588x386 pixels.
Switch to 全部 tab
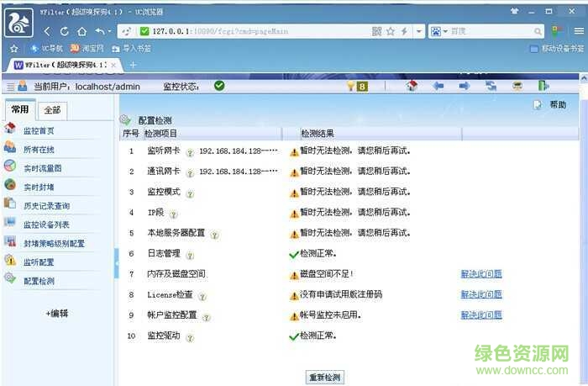point(52,110)
